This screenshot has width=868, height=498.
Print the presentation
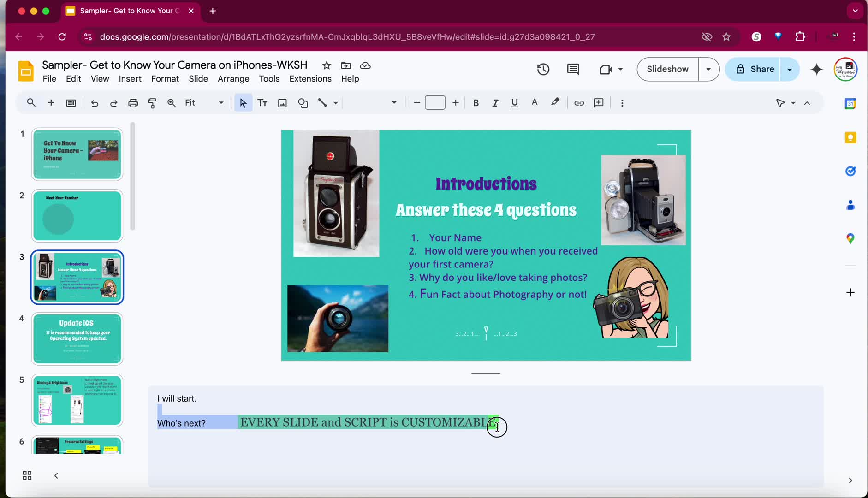[x=133, y=103]
